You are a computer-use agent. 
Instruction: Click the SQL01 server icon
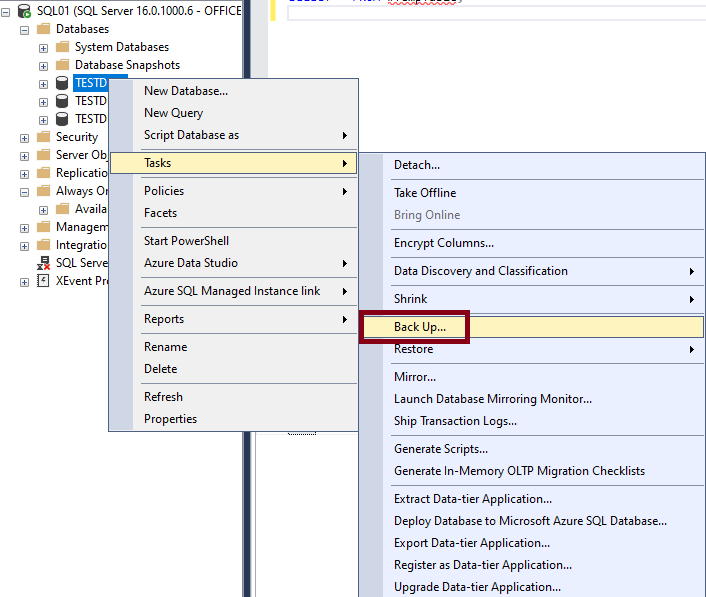click(24, 11)
